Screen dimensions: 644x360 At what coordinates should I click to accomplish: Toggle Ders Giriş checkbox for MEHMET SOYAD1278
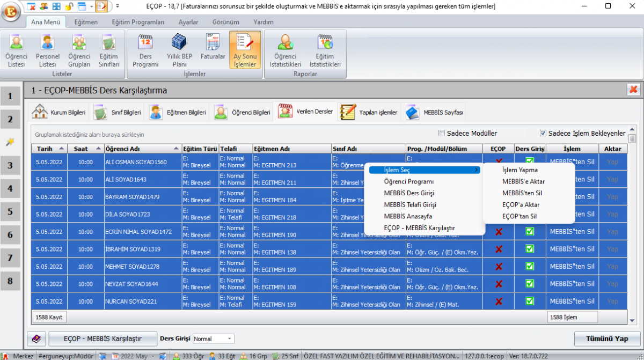coord(530,266)
